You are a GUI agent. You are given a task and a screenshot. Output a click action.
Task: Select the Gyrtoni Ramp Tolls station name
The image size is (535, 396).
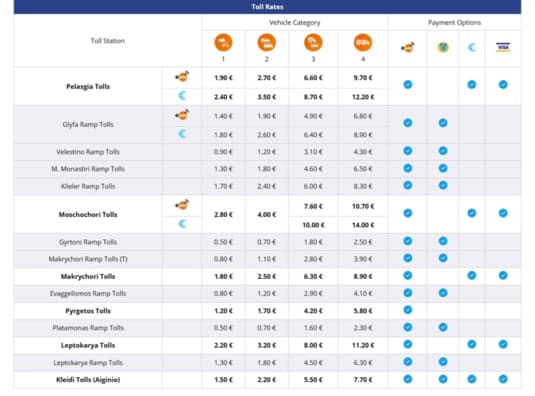click(x=88, y=242)
